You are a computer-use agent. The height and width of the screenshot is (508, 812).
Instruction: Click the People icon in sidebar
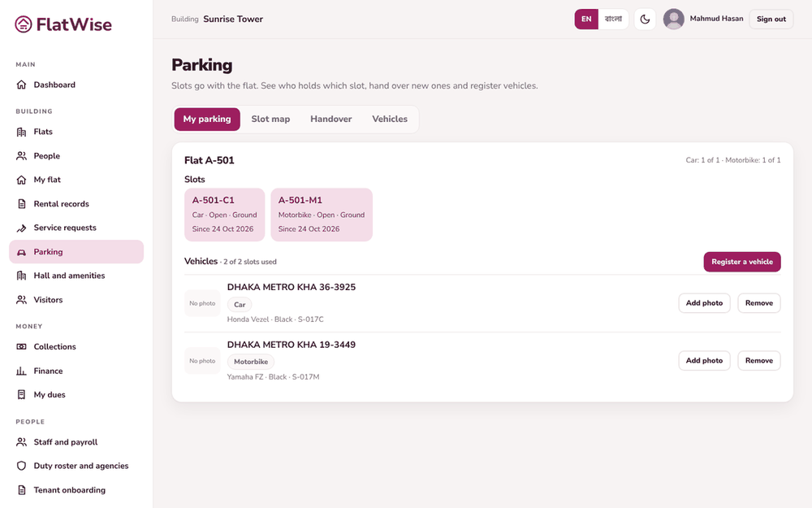pyautogui.click(x=21, y=155)
